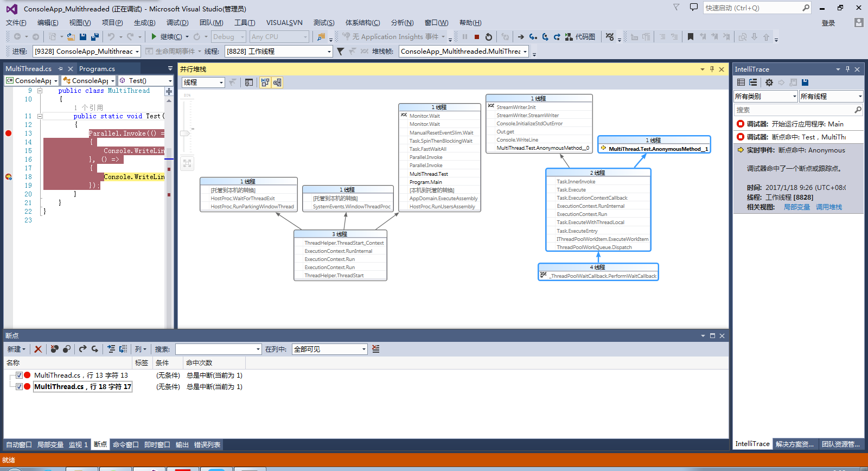Stop debugging with the red square button
Screen dimensions: 868x471
(477, 37)
